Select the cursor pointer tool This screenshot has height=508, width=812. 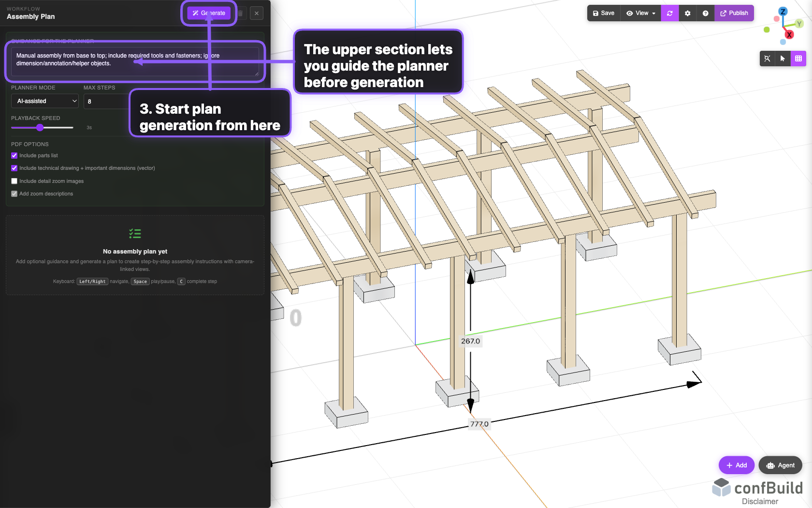(x=783, y=58)
